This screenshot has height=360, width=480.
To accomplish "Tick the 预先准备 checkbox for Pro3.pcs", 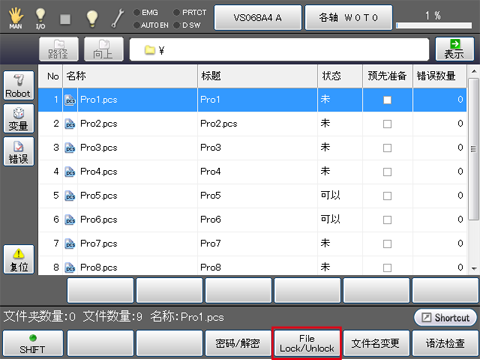I will click(387, 148).
